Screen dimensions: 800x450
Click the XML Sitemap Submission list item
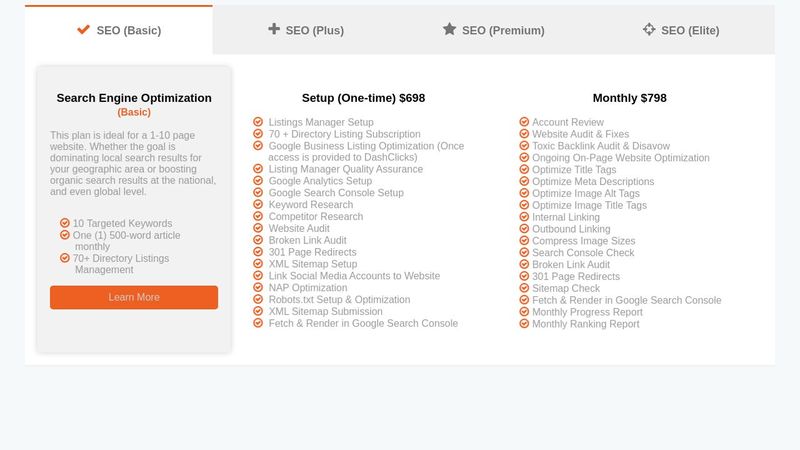(325, 312)
